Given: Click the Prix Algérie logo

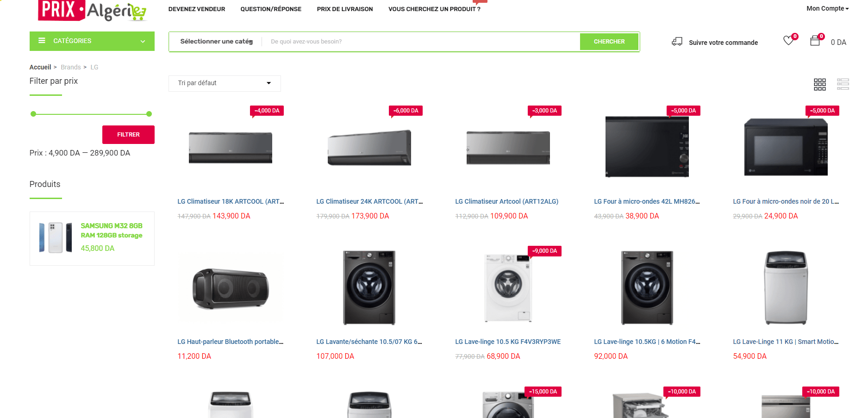Looking at the screenshot, I should pos(93,10).
